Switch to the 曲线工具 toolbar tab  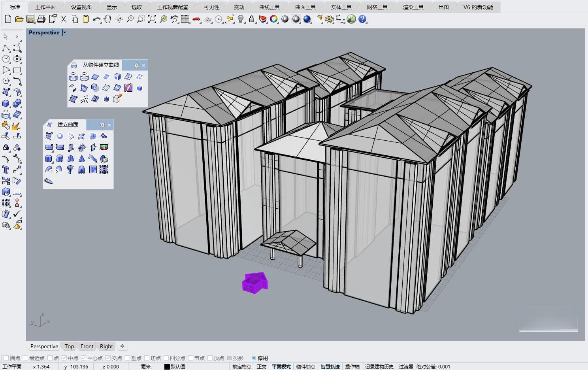pos(269,7)
